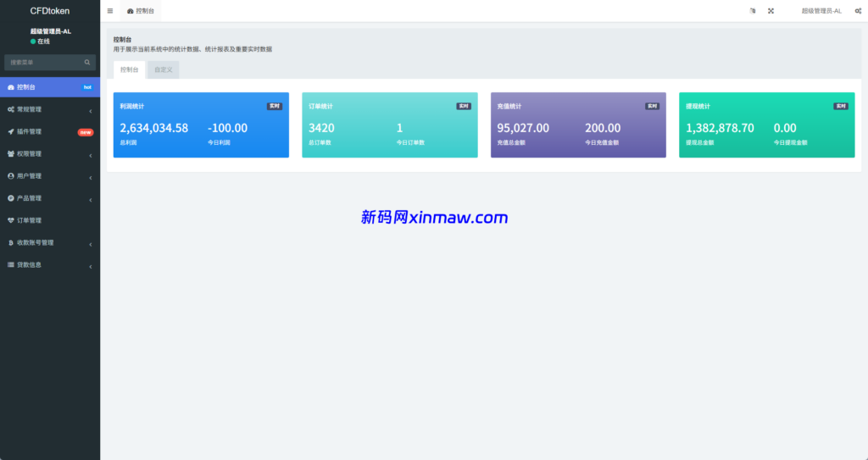
Task: Expand 产品管理 menu arrow
Action: 90,199
